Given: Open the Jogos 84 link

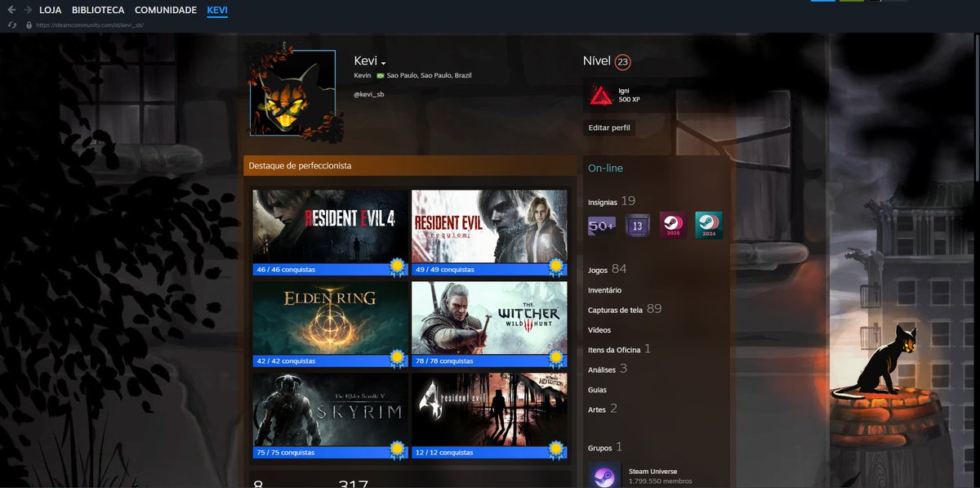Looking at the screenshot, I should coord(608,269).
